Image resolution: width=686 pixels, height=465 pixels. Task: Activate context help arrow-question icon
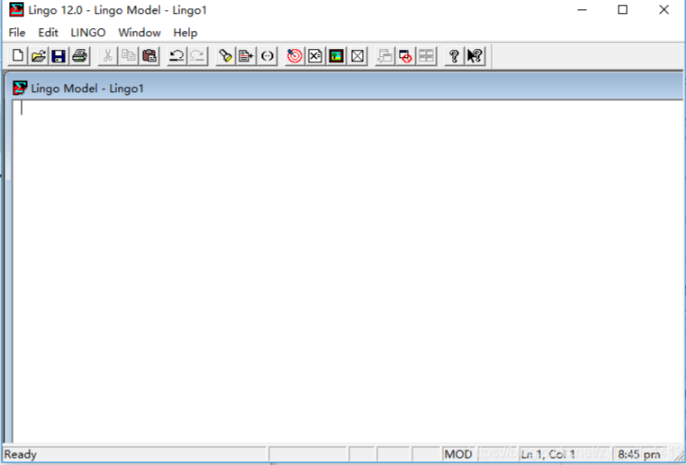point(474,56)
